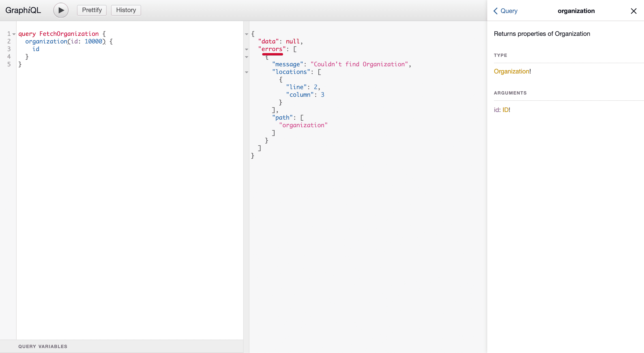The height and width of the screenshot is (353, 644).
Task: Click line number 3 in gutter
Action: pos(9,49)
